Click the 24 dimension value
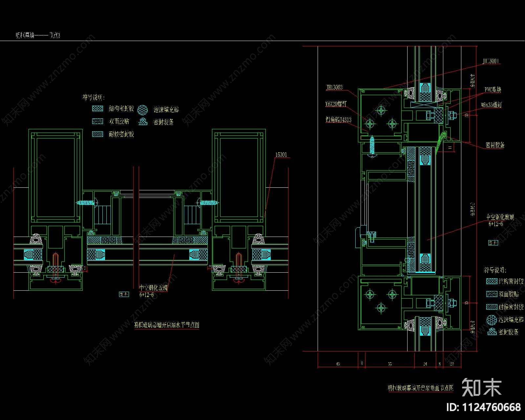525x420 pixels. tap(425, 364)
